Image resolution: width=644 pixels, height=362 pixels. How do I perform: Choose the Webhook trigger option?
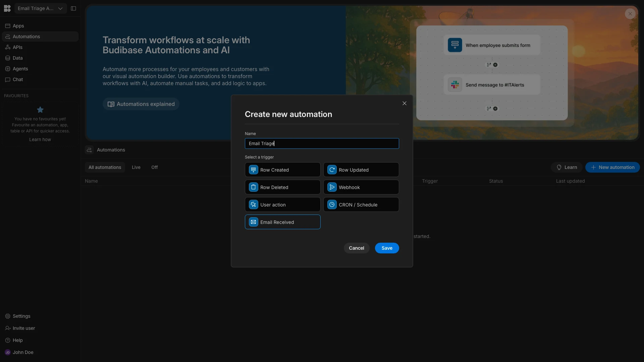click(361, 187)
